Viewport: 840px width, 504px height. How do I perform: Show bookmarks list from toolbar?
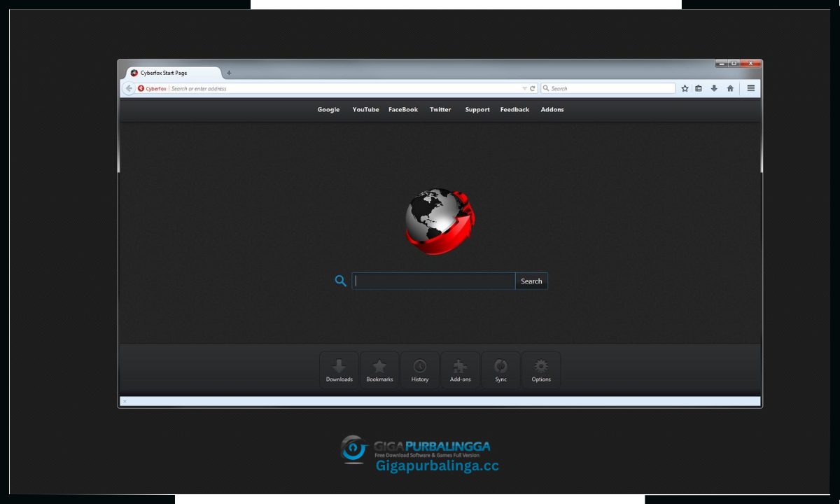(699, 88)
